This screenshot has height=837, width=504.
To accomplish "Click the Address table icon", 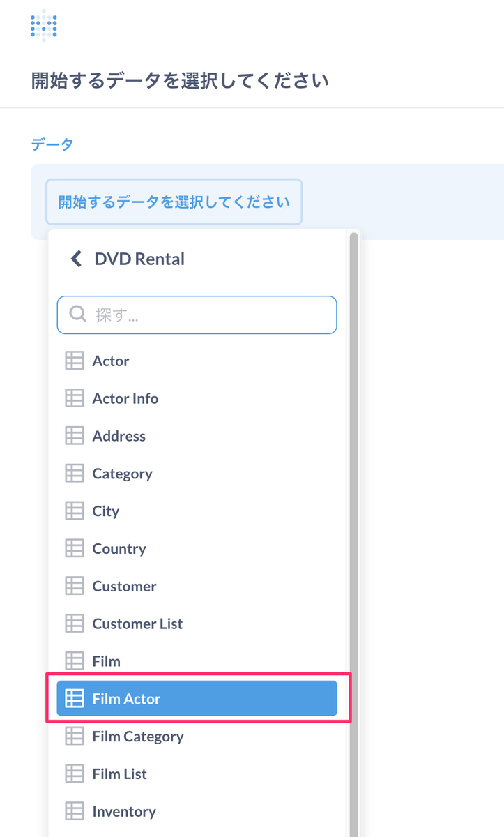I will pos(74,436).
